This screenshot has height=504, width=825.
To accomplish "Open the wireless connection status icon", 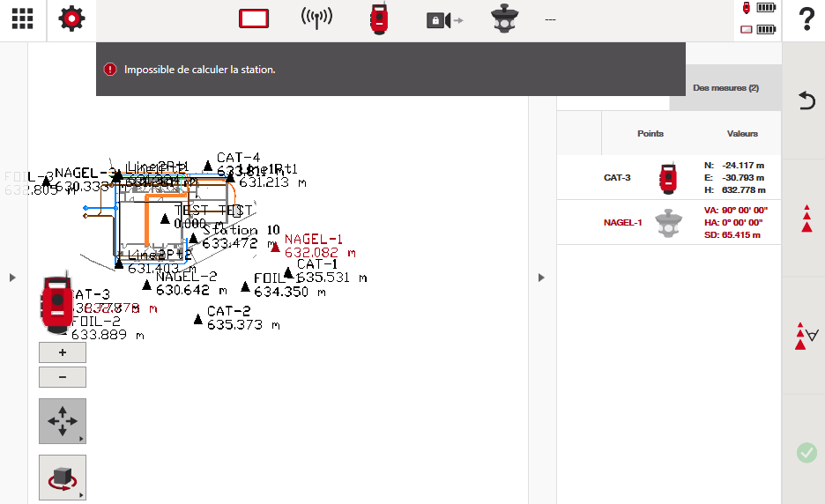I will [x=316, y=19].
